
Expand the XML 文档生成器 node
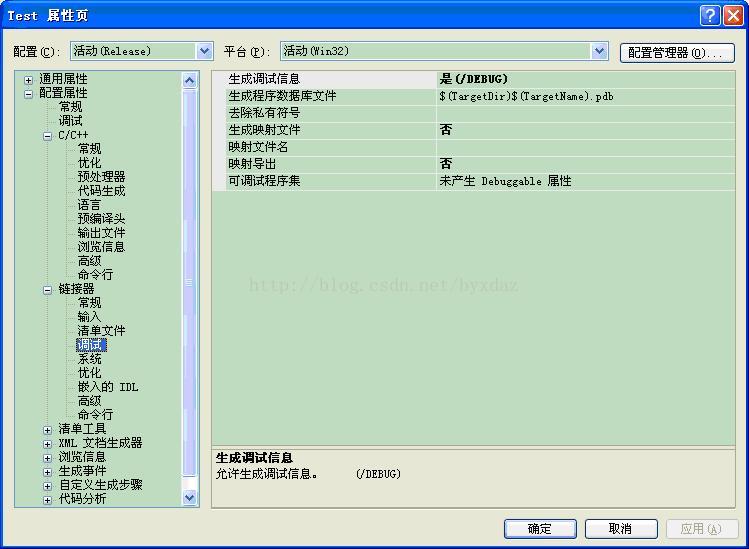[x=47, y=444]
